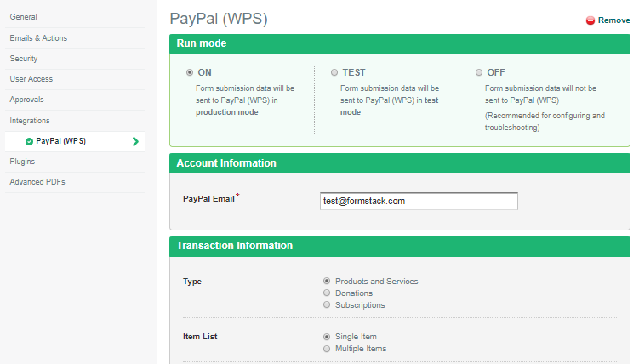Select the ON run mode
The height and width of the screenshot is (364, 639).
click(190, 72)
